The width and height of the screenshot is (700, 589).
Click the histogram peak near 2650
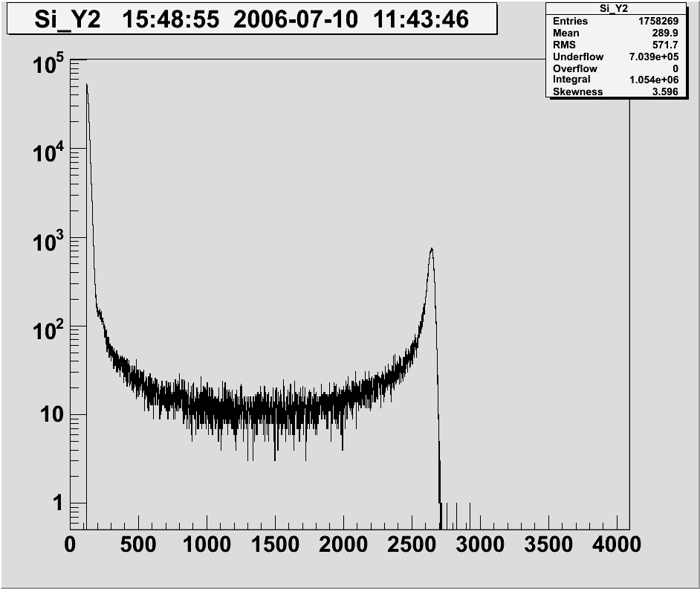coord(431,250)
